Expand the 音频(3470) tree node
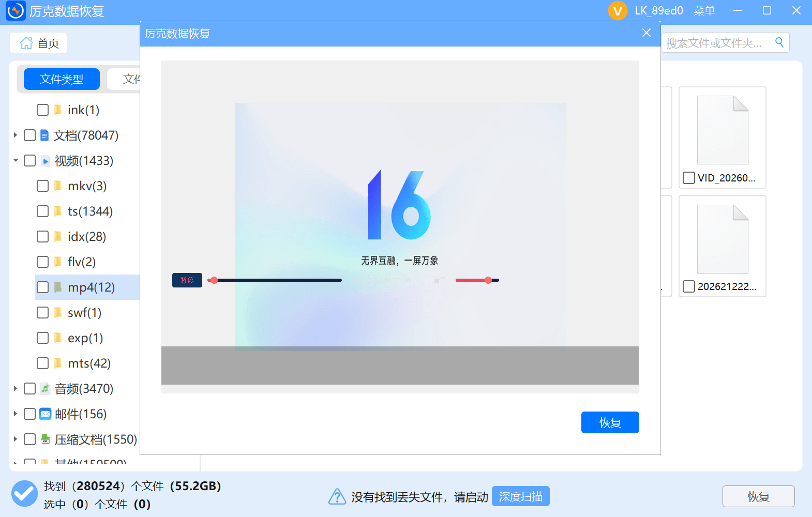Screen dimensions: 812x517 click(16, 389)
